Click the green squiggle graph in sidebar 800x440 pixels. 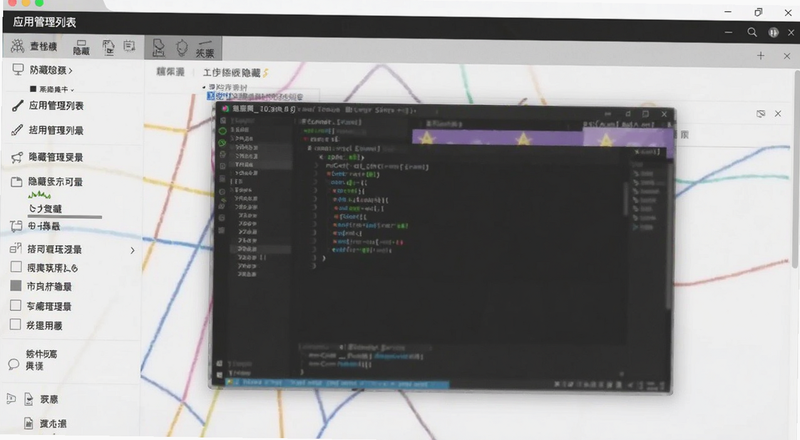coord(39,195)
